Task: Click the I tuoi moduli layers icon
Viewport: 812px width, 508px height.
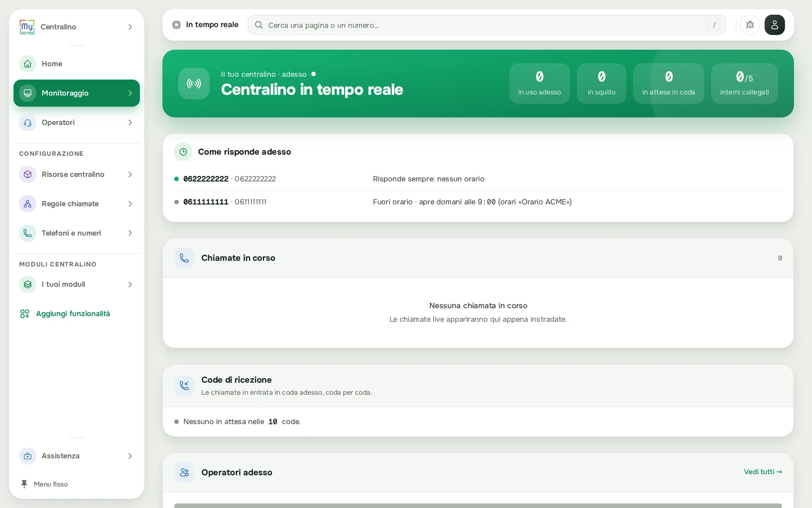Action: click(27, 284)
